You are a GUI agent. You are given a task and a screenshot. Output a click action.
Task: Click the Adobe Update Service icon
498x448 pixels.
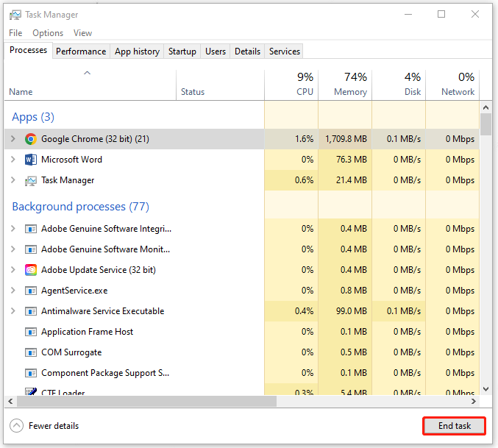tap(30, 270)
